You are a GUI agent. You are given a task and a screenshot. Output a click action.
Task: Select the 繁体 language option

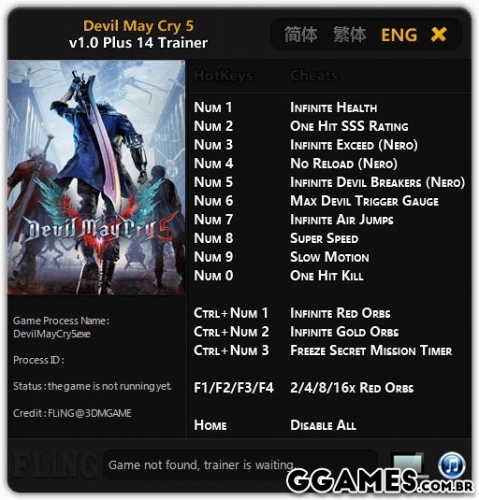pos(349,35)
